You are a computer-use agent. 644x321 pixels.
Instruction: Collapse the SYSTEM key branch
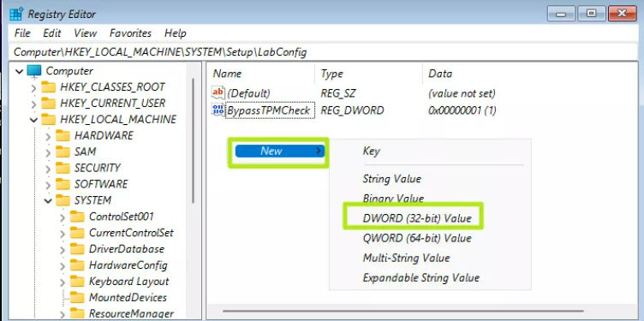[48, 200]
